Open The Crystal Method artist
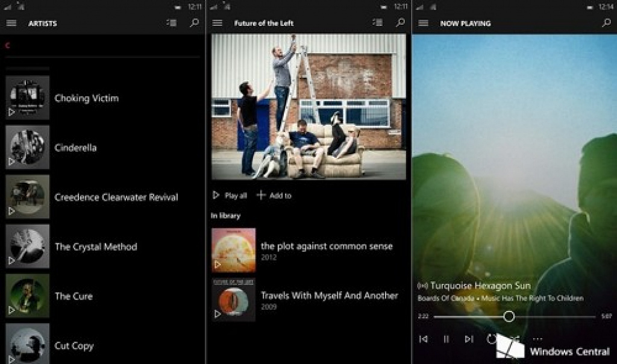This screenshot has width=617, height=364. pyautogui.click(x=96, y=246)
